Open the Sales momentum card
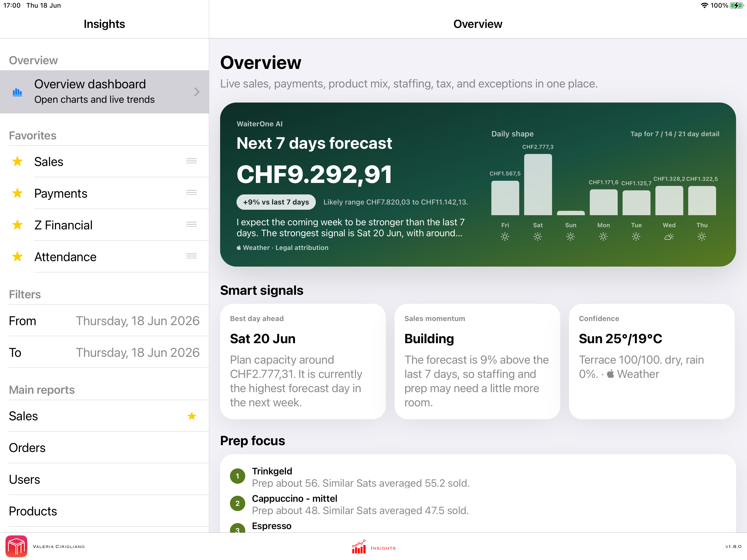 477,362
